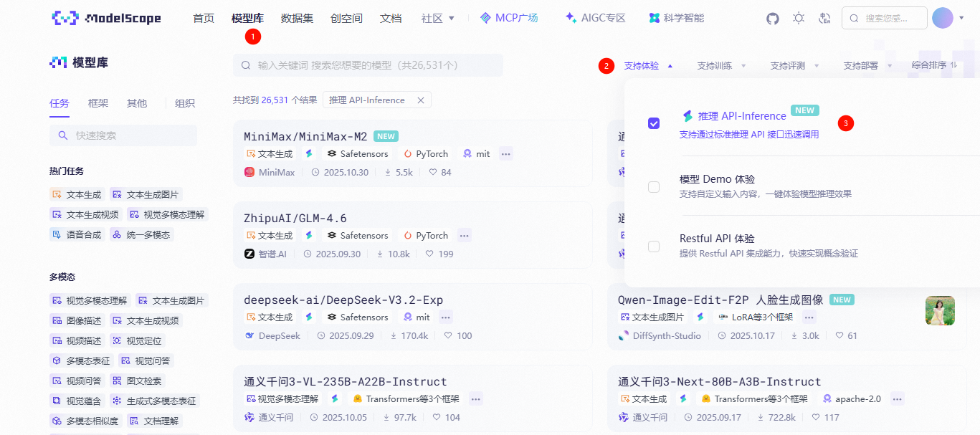Toggle light/dark theme sun icon
Viewport: 980px width, 435px height.
coord(799,18)
